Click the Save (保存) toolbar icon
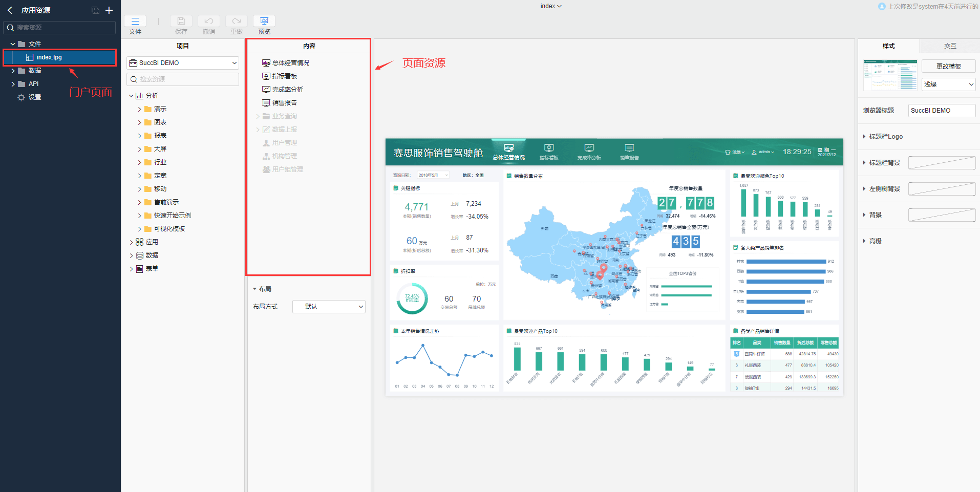The image size is (980, 492). pyautogui.click(x=181, y=22)
